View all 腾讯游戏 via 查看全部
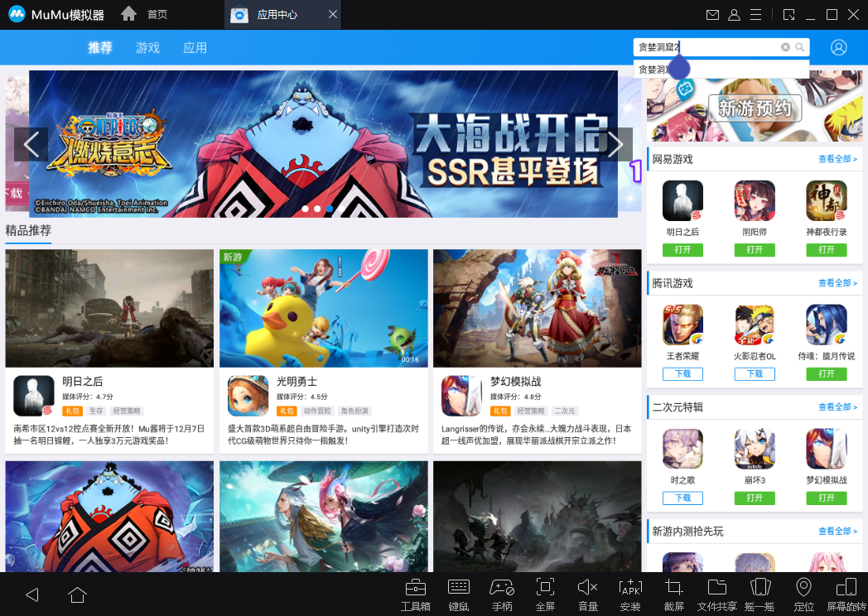 pyautogui.click(x=837, y=283)
